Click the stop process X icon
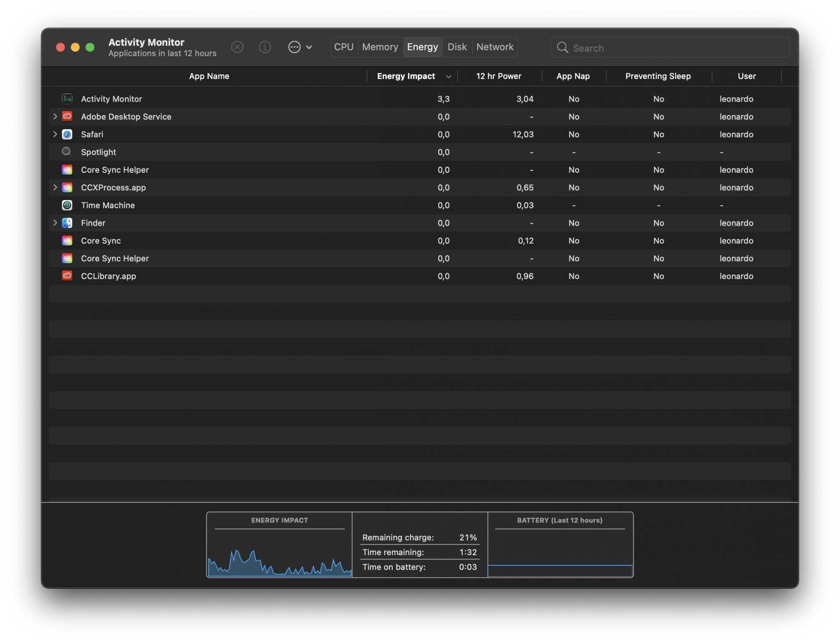840x643 pixels. tap(237, 47)
